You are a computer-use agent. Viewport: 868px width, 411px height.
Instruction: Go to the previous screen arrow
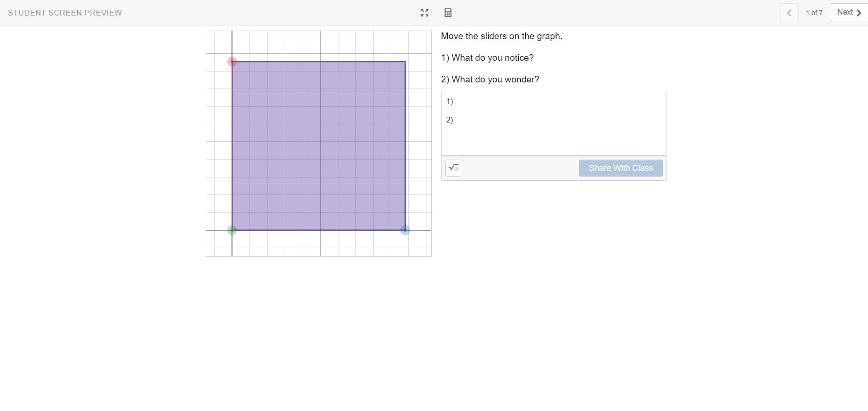point(789,13)
